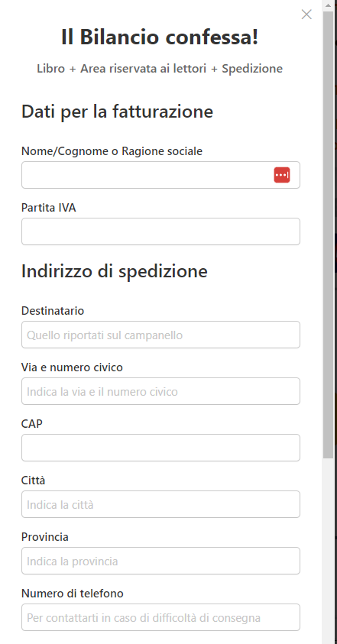337x644 pixels.
Task: Click the scrollbar track below the thumb
Action: (x=328, y=550)
